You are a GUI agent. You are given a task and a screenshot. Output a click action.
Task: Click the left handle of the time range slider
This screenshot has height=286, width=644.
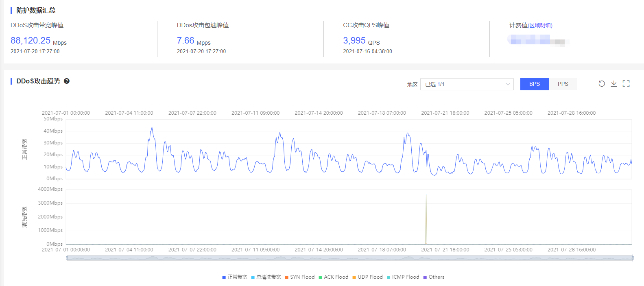[x=67, y=258]
